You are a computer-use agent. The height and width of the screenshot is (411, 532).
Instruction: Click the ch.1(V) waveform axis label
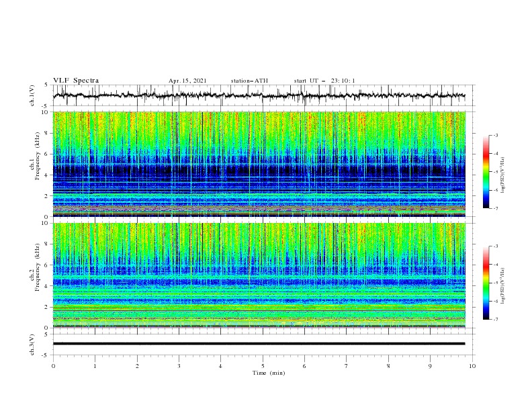(32, 95)
